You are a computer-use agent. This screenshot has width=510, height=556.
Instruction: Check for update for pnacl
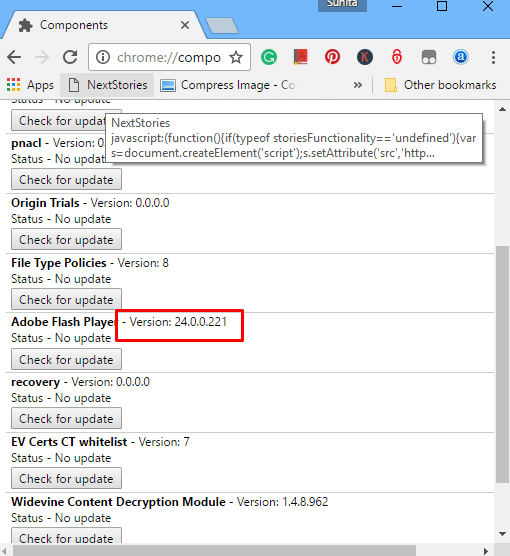66,179
